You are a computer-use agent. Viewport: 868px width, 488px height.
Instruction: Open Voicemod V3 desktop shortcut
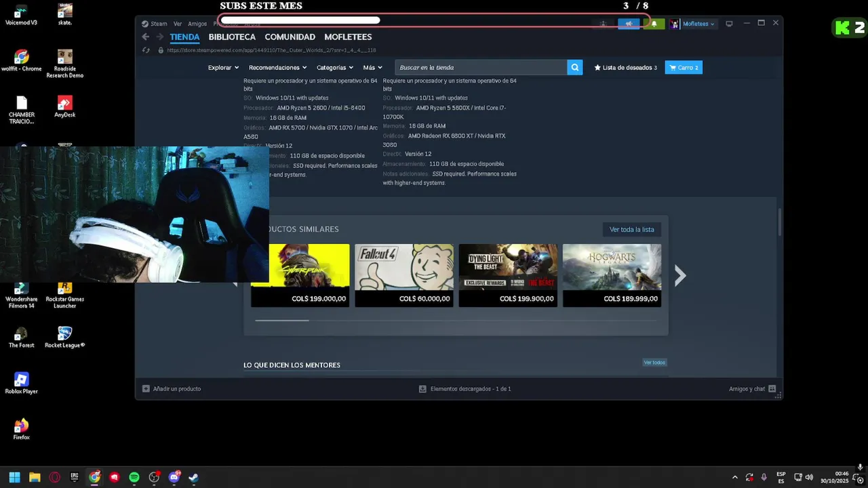[21, 15]
